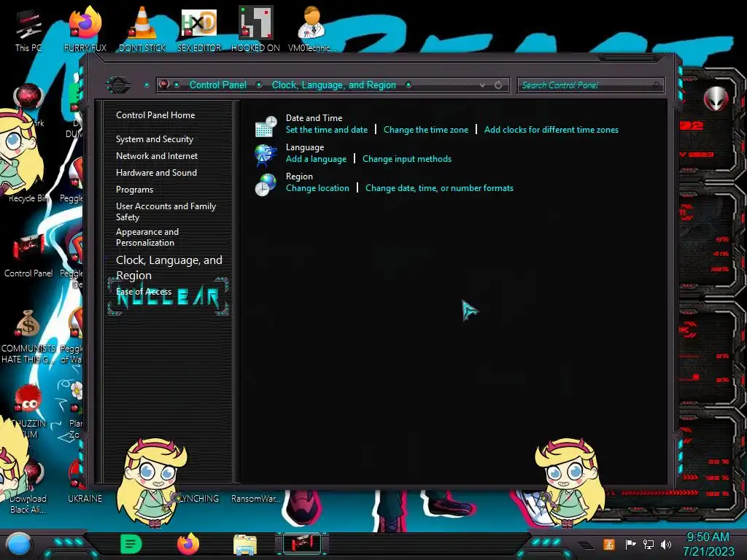Image resolution: width=747 pixels, height=560 pixels.
Task: Click the Java orange tray icon
Action: click(x=609, y=544)
